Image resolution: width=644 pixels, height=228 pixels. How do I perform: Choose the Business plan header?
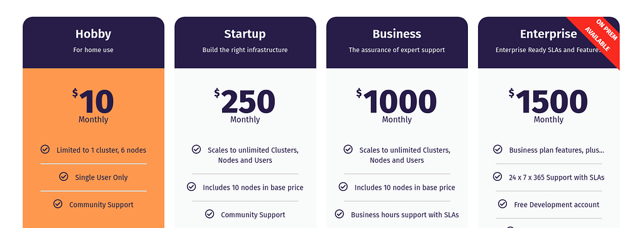pyautogui.click(x=397, y=42)
